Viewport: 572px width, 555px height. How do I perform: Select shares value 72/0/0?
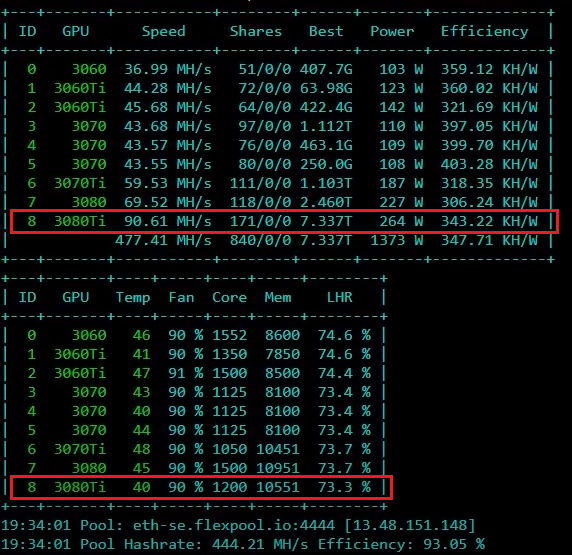(x=265, y=88)
